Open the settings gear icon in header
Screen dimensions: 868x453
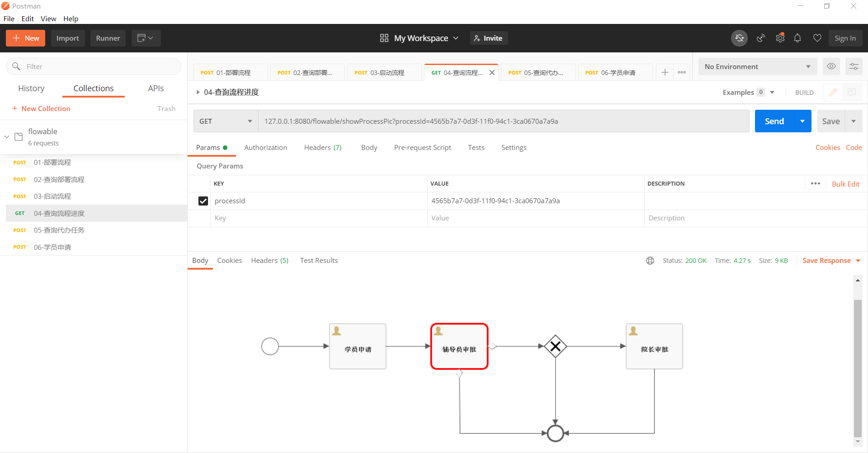click(780, 38)
